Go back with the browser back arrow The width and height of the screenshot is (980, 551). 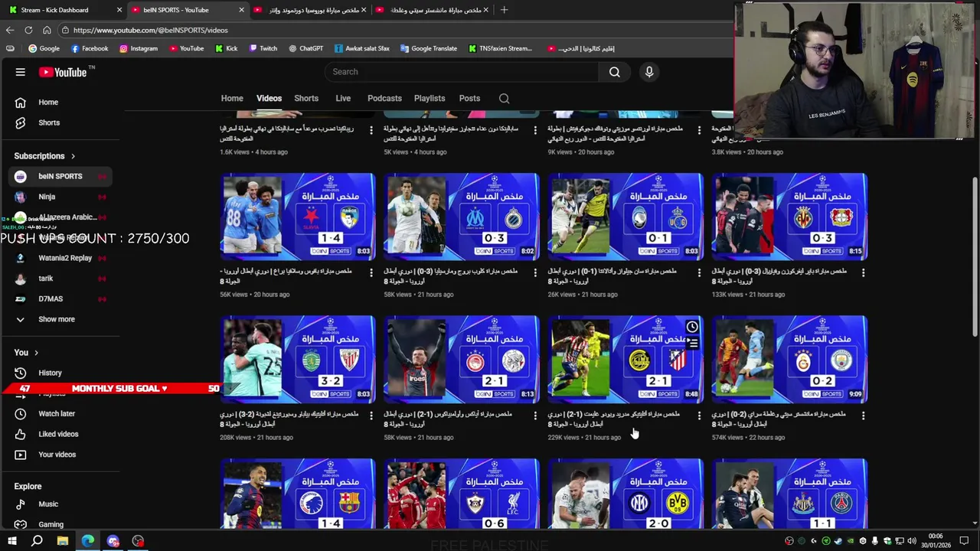[x=10, y=30]
